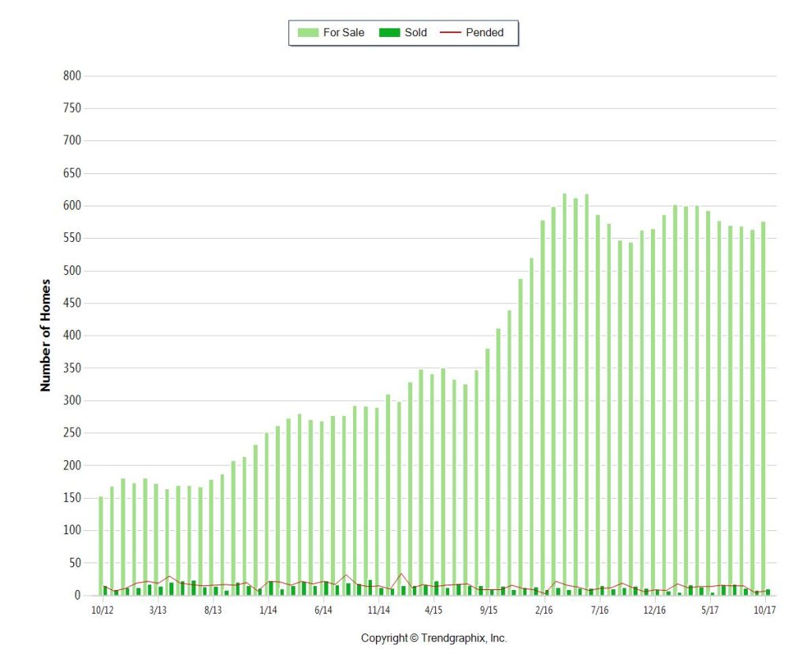The width and height of the screenshot is (807, 672).
Task: Click the 50 y-axis label
Action: [75, 563]
